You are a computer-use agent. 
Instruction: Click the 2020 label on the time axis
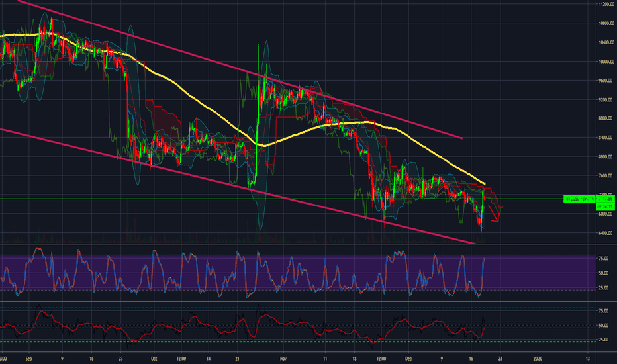coord(538,359)
